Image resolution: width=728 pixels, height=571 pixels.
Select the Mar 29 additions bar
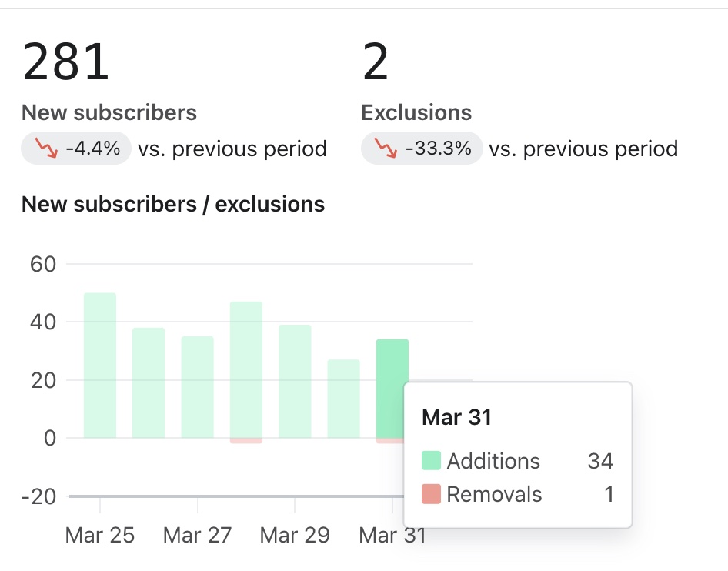(295, 381)
